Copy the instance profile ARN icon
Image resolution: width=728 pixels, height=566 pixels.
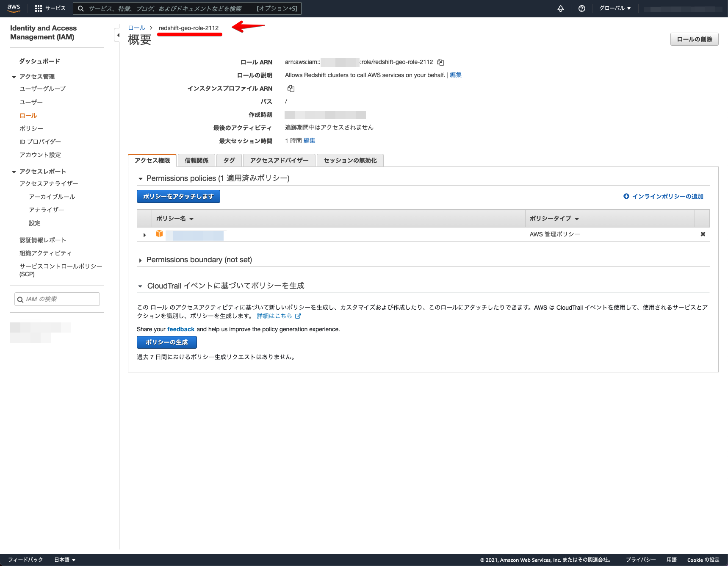click(x=291, y=88)
